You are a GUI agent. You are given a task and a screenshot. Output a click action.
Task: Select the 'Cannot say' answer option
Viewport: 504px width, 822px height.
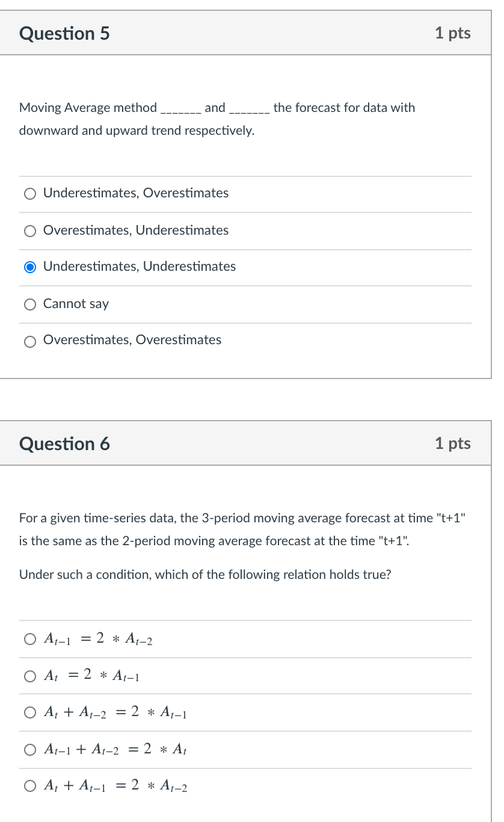point(30,304)
